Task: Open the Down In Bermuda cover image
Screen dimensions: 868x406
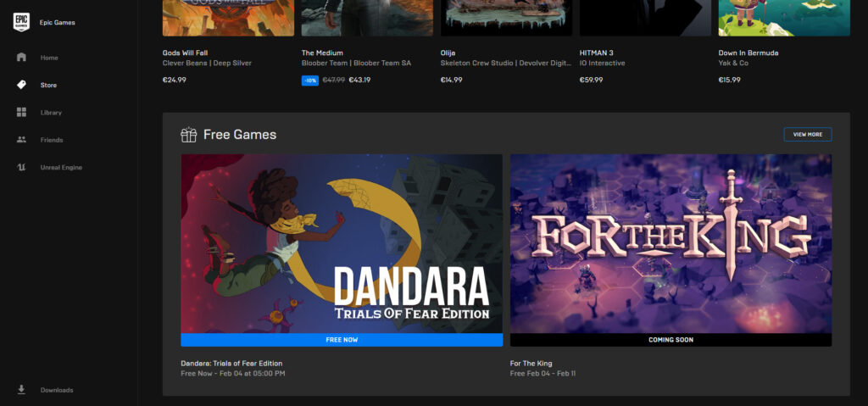Action: 784,18
